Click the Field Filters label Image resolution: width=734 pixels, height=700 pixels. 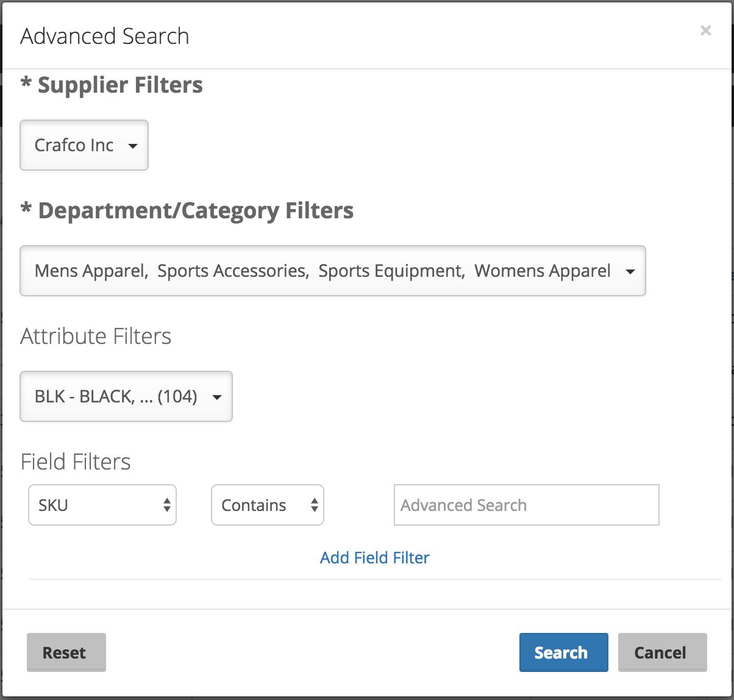tap(76, 462)
